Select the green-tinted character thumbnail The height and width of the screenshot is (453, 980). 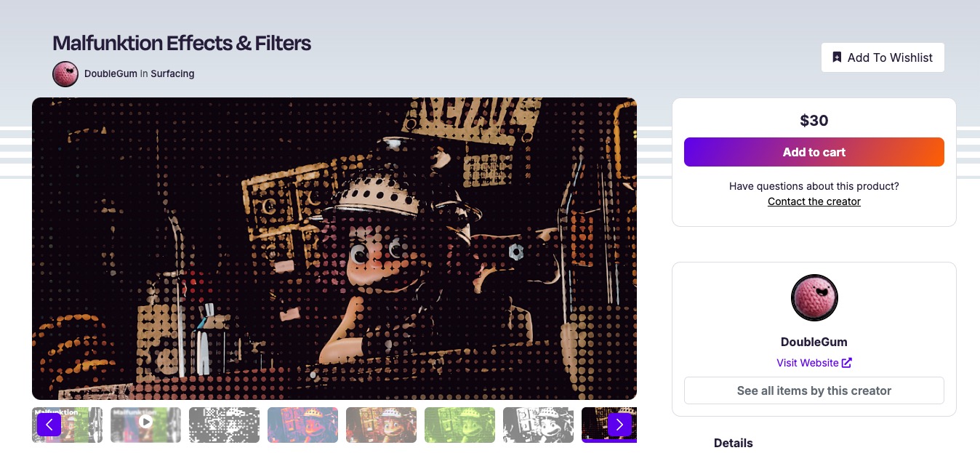tap(459, 425)
